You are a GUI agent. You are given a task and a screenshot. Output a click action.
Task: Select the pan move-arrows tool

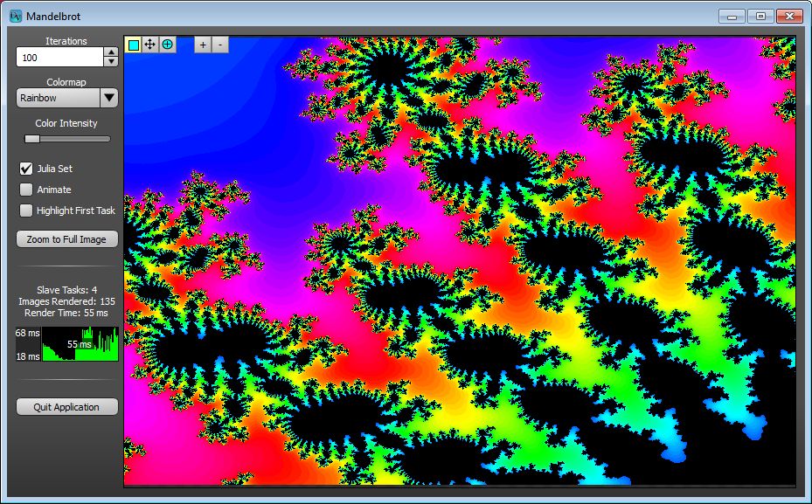click(x=150, y=45)
